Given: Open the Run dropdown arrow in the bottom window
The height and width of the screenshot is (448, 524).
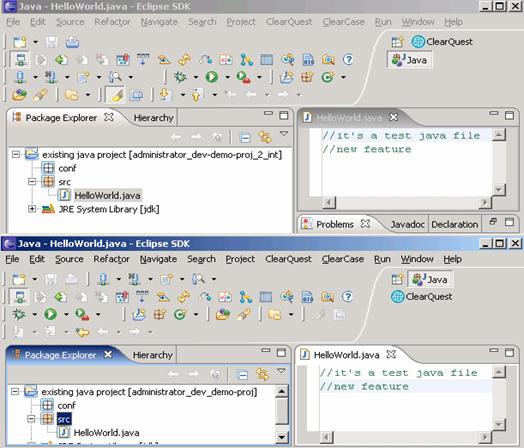Looking at the screenshot, I should point(66,315).
